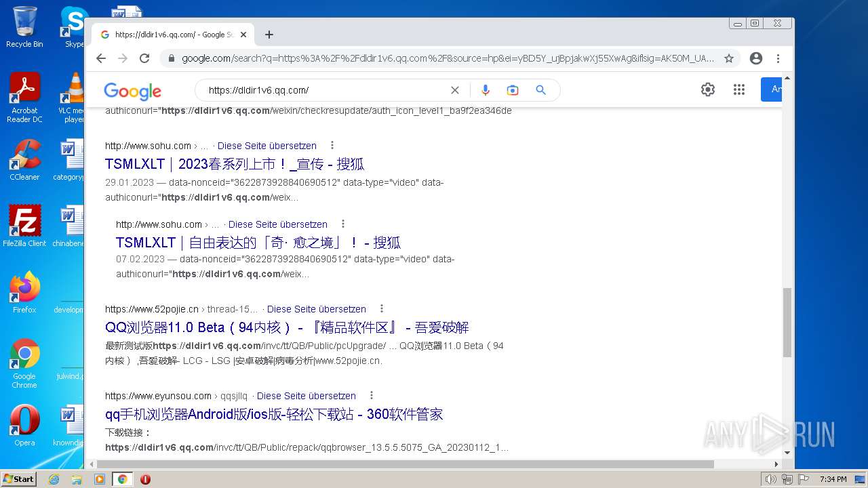
Task: Open Google Chrome desktop shortcut
Action: click(x=24, y=364)
